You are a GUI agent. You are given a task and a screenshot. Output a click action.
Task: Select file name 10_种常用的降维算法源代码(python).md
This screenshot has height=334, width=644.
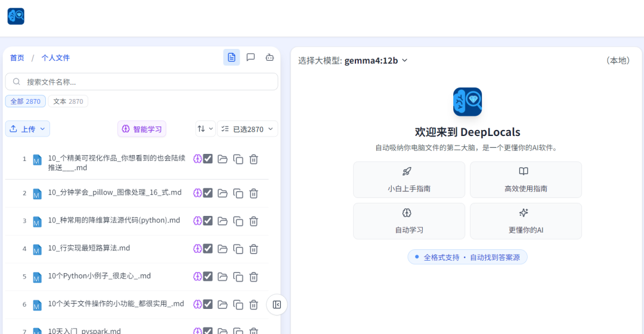[114, 220]
